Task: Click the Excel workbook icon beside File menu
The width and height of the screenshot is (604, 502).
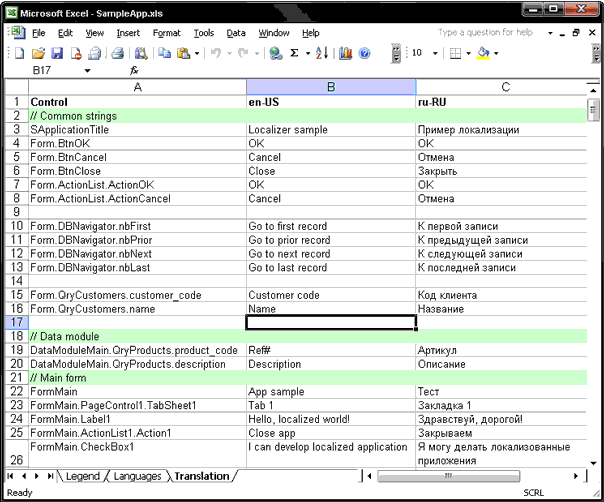Action: point(17,32)
